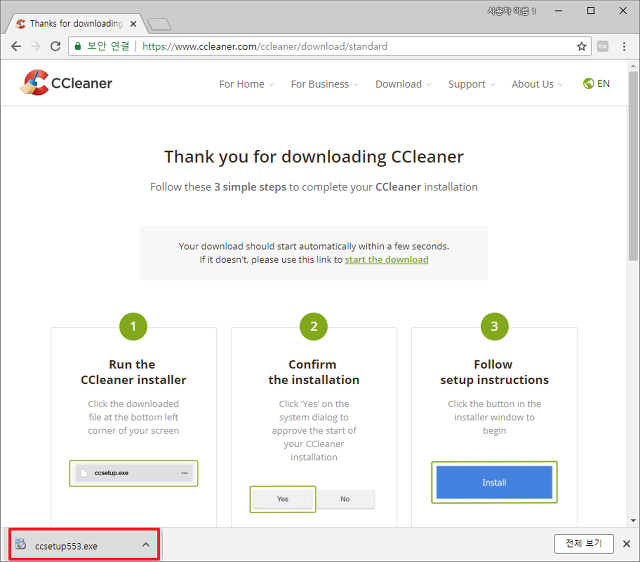Open the EN language globe selector

tap(596, 84)
